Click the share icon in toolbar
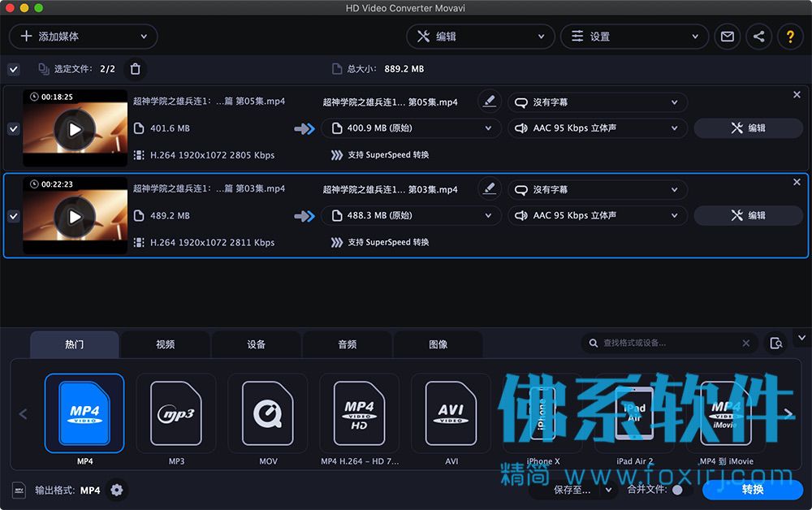 tap(758, 37)
